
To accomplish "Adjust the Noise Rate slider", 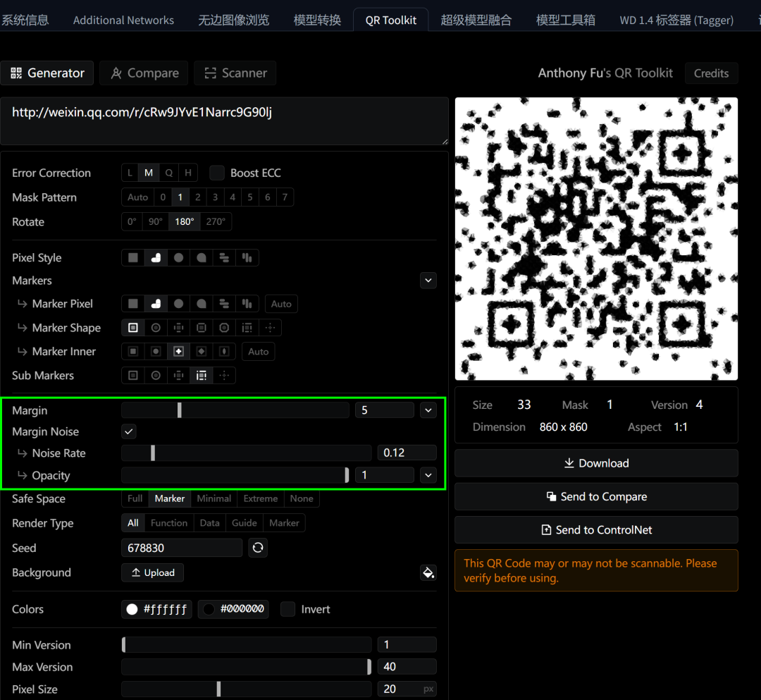I will [246, 453].
